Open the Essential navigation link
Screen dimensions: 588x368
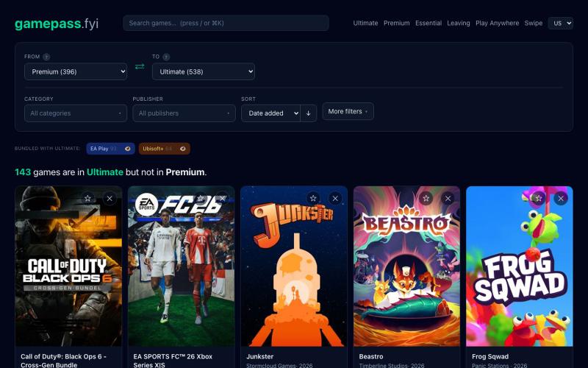point(429,23)
